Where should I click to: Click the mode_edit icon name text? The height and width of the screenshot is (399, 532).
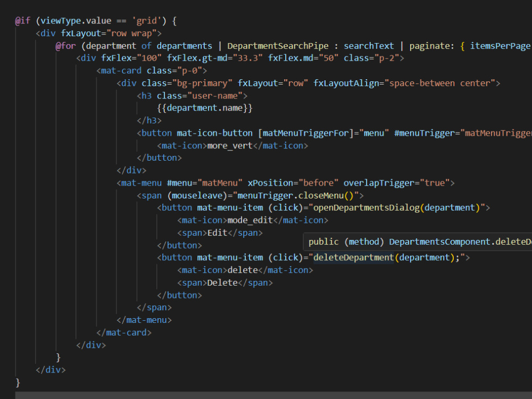click(250, 220)
